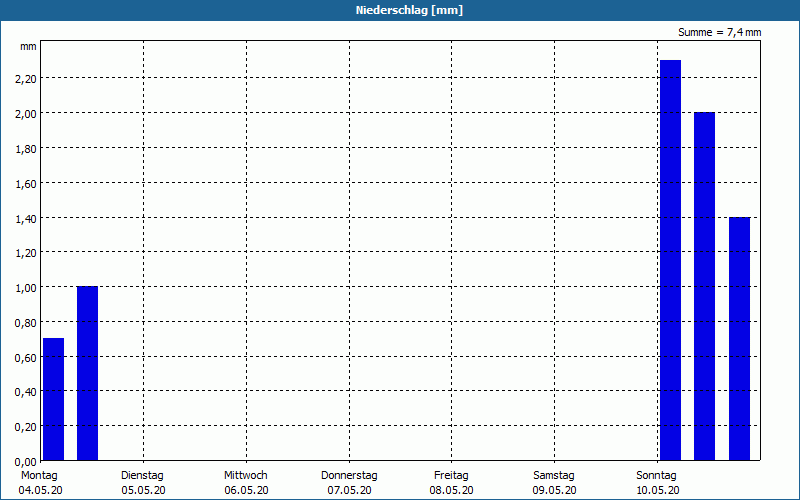Click the Sonntag day label
Viewport: 800px width, 500px height.
[656, 476]
